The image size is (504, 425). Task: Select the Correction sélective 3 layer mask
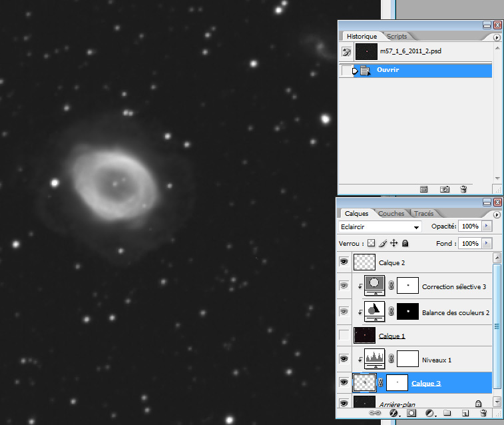pos(407,286)
